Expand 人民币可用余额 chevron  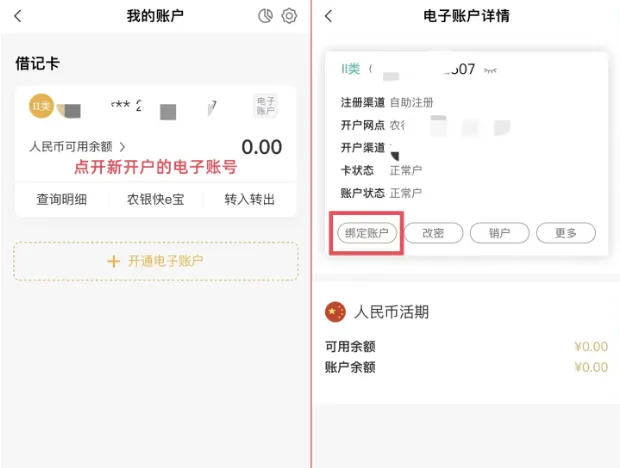[122, 147]
